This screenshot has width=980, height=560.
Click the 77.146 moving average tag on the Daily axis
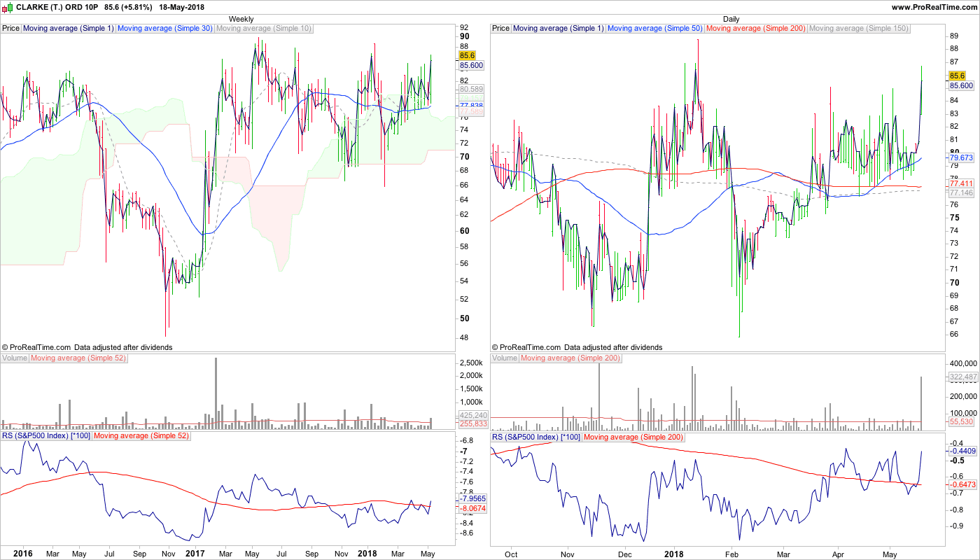coord(961,192)
